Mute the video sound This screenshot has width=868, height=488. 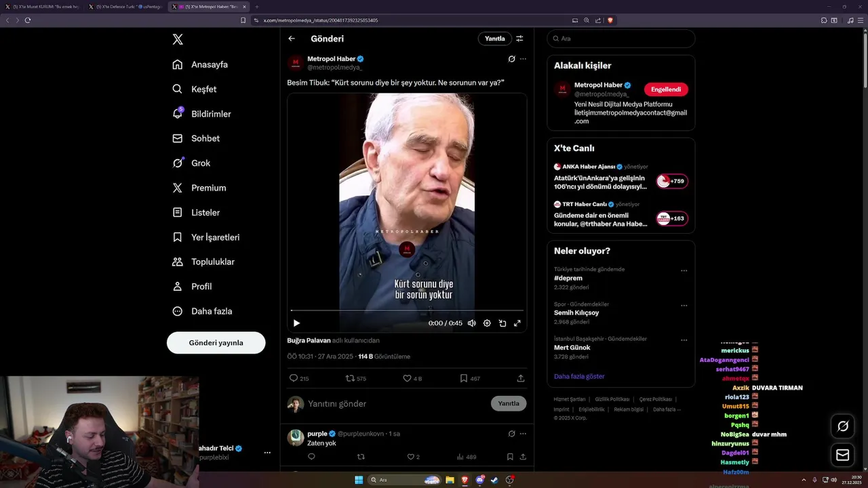point(472,323)
